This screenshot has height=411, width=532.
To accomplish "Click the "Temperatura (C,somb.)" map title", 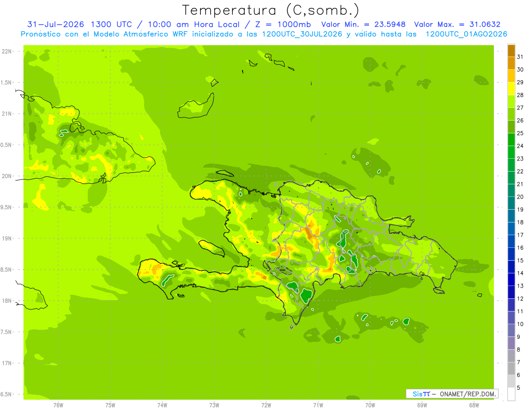I will tap(271, 10).
